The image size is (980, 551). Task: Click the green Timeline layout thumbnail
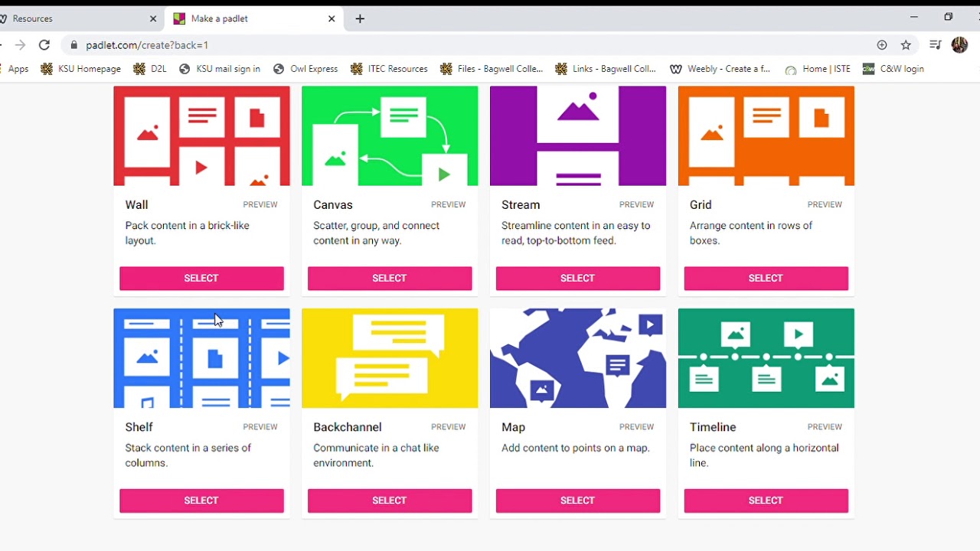coord(766,358)
